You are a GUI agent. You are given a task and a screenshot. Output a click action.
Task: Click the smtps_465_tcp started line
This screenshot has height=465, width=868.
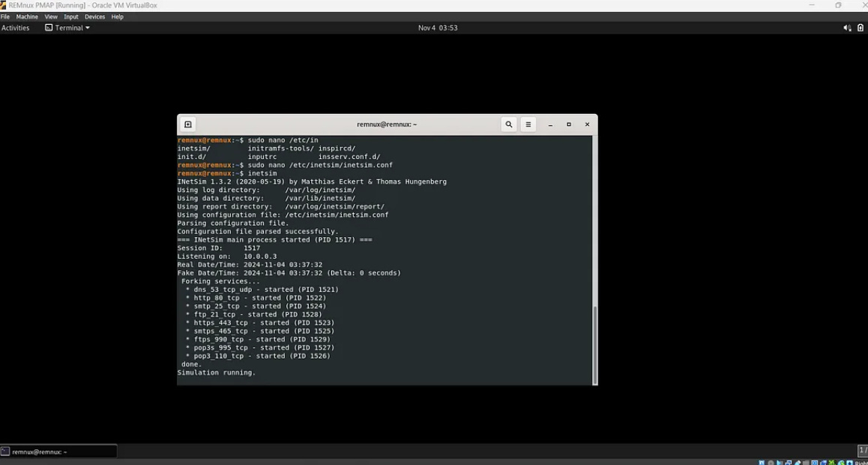pyautogui.click(x=260, y=331)
